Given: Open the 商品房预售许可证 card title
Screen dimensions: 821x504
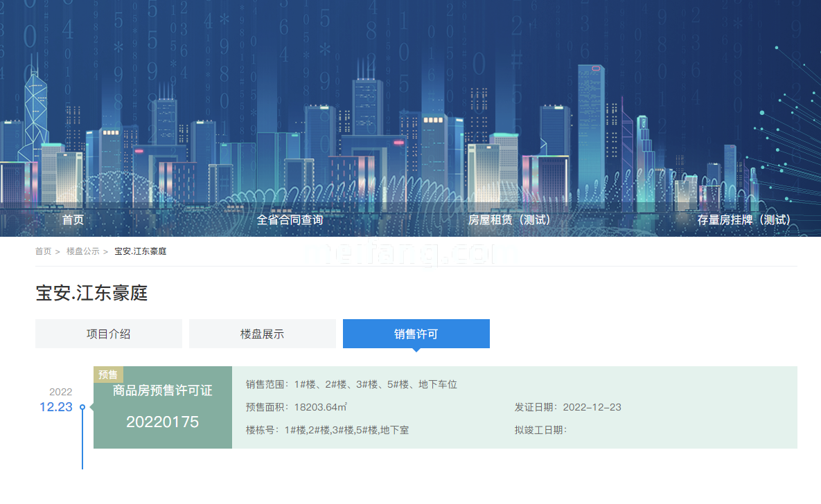Looking at the screenshot, I should click(163, 391).
